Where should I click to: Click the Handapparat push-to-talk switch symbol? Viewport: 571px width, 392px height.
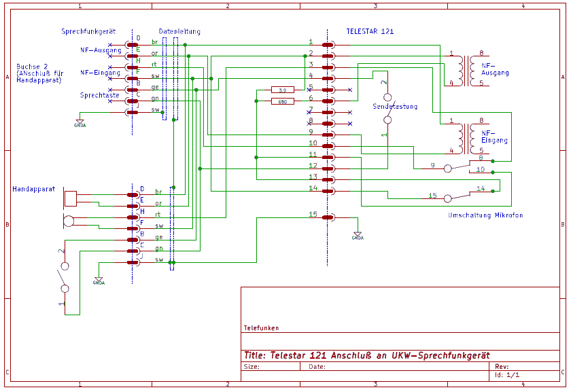coord(65,277)
